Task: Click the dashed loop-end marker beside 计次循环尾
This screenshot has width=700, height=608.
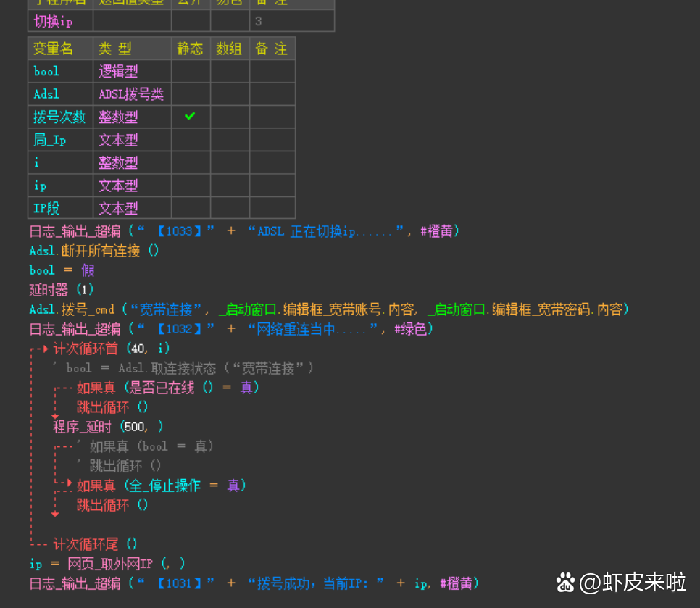Action: [41, 544]
